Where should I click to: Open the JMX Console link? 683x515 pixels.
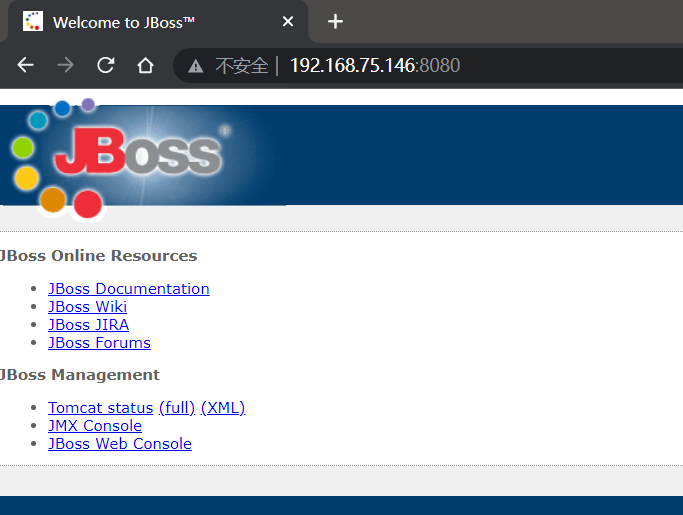tap(95, 426)
